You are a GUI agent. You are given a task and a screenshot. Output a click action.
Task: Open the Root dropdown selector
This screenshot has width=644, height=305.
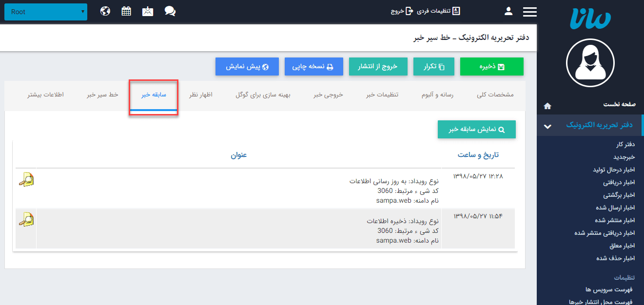tap(46, 12)
